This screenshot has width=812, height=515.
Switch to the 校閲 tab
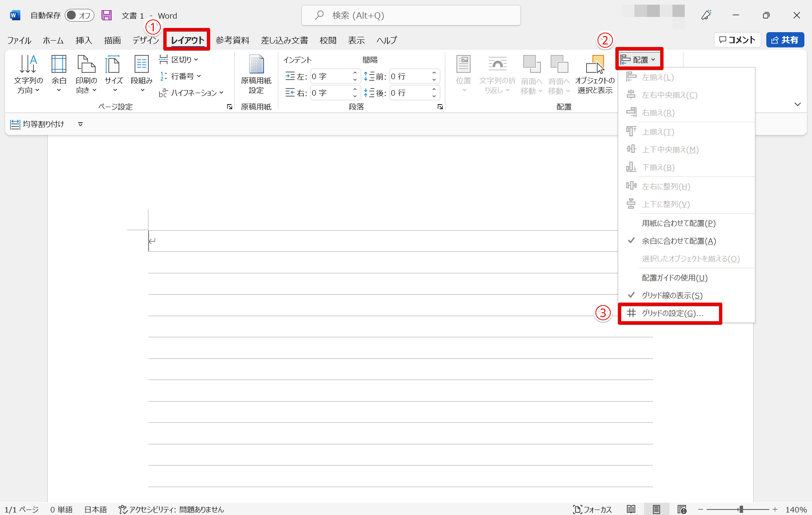click(x=328, y=40)
